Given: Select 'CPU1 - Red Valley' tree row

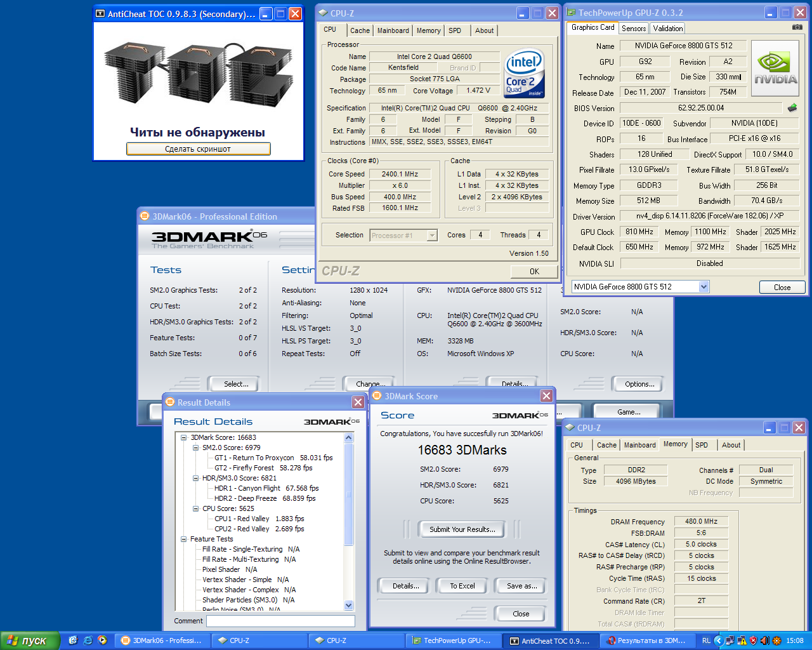Looking at the screenshot, I should 259,519.
